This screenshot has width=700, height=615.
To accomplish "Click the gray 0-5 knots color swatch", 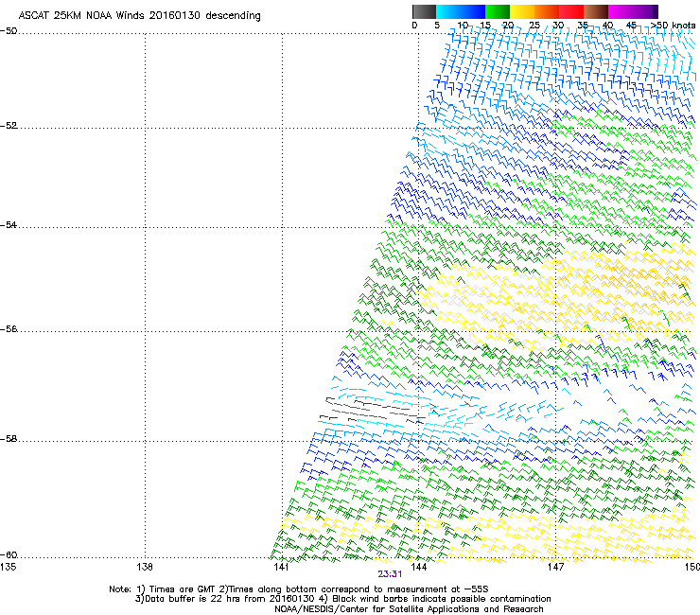I will (424, 11).
